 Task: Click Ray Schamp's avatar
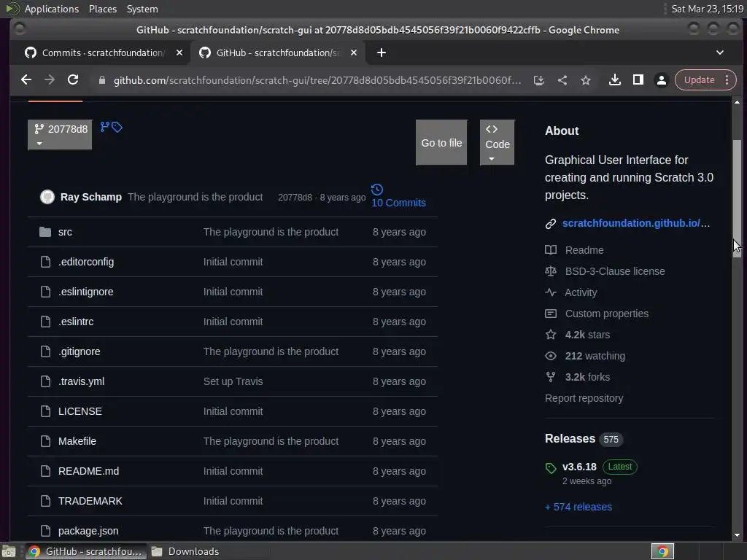point(47,197)
